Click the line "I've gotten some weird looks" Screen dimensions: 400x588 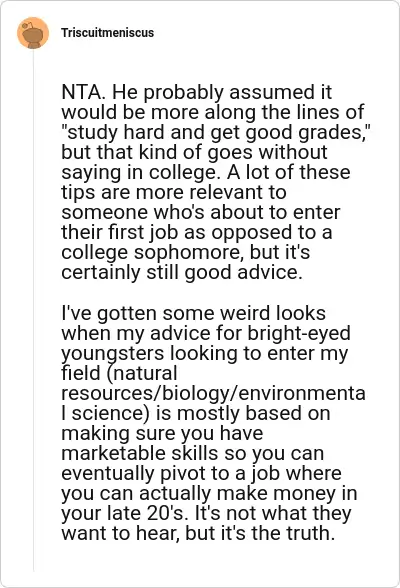pos(193,313)
